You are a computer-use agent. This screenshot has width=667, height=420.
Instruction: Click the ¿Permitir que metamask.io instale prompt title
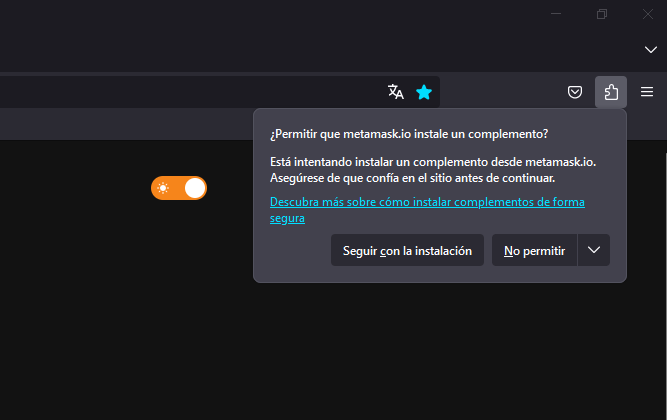click(409, 134)
